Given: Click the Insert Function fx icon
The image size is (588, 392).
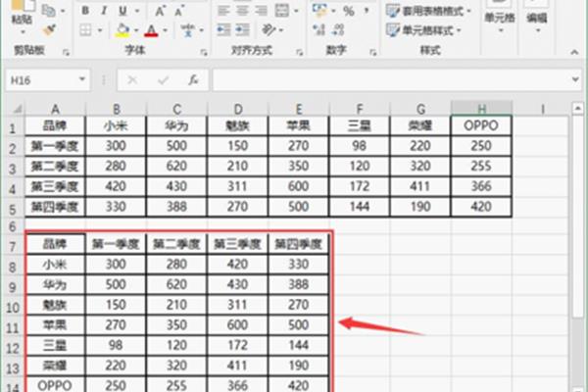Looking at the screenshot, I should click(193, 80).
